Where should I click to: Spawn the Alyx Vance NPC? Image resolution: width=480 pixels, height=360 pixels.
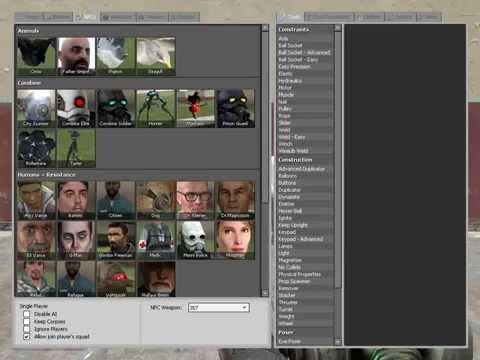click(36, 200)
